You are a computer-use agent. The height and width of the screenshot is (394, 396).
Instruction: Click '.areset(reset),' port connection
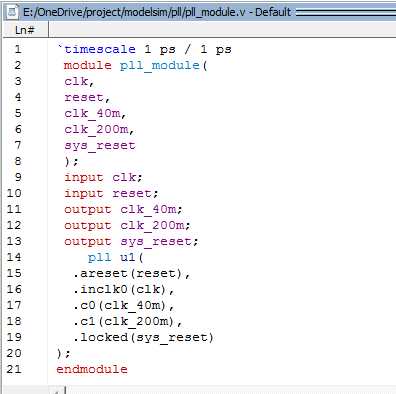tap(131, 274)
